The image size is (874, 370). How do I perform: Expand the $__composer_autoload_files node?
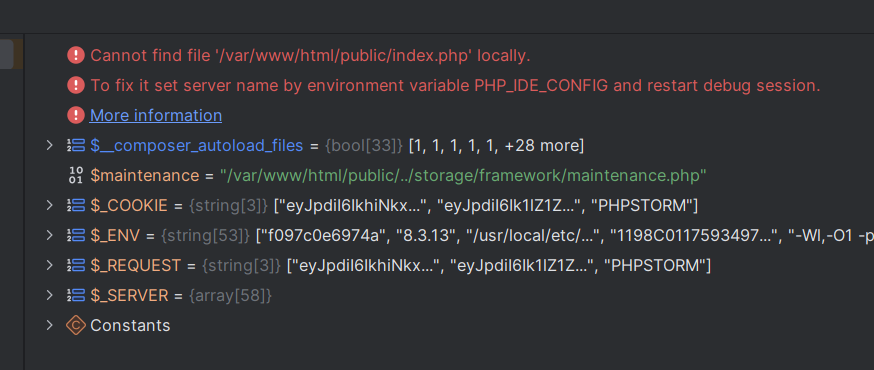[x=50, y=145]
